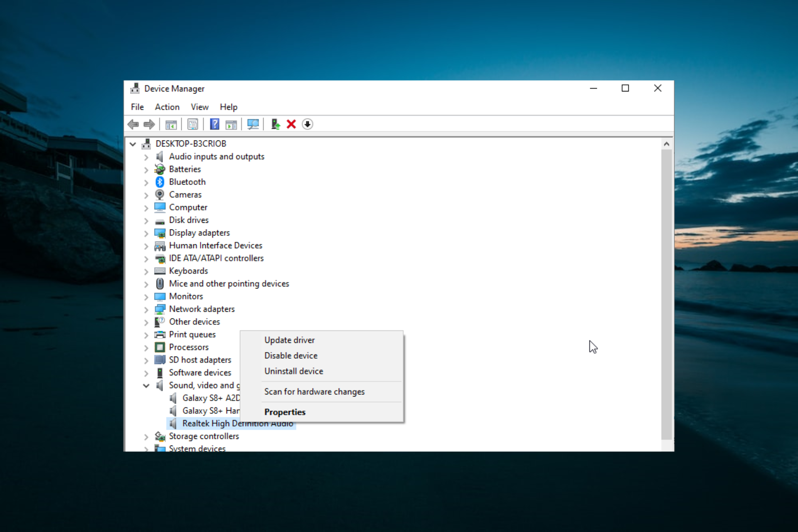Expand the Disk drives chevron
The image size is (798, 532).
pyautogui.click(x=146, y=221)
